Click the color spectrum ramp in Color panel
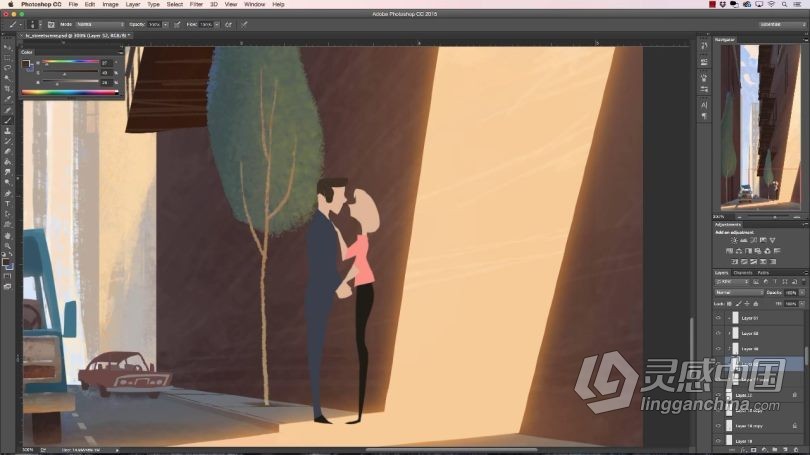This screenshot has width=810, height=455. point(70,92)
